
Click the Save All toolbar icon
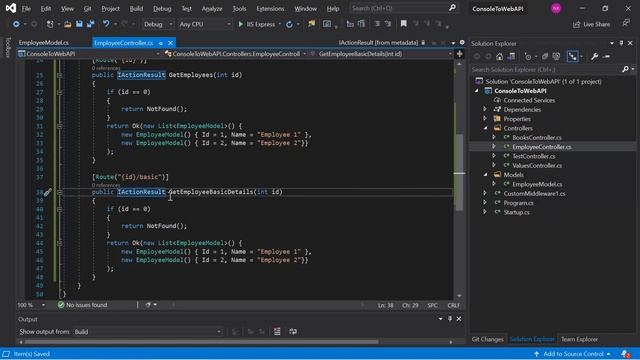pyautogui.click(x=91, y=24)
